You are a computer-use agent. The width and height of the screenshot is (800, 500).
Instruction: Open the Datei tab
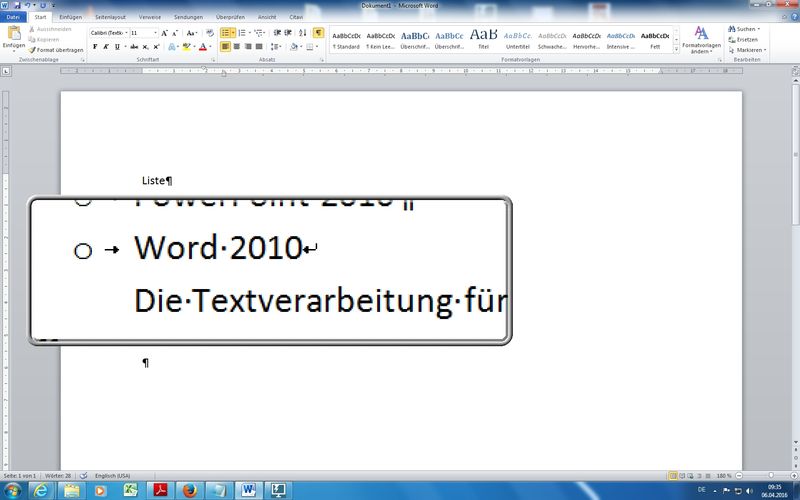(13, 17)
